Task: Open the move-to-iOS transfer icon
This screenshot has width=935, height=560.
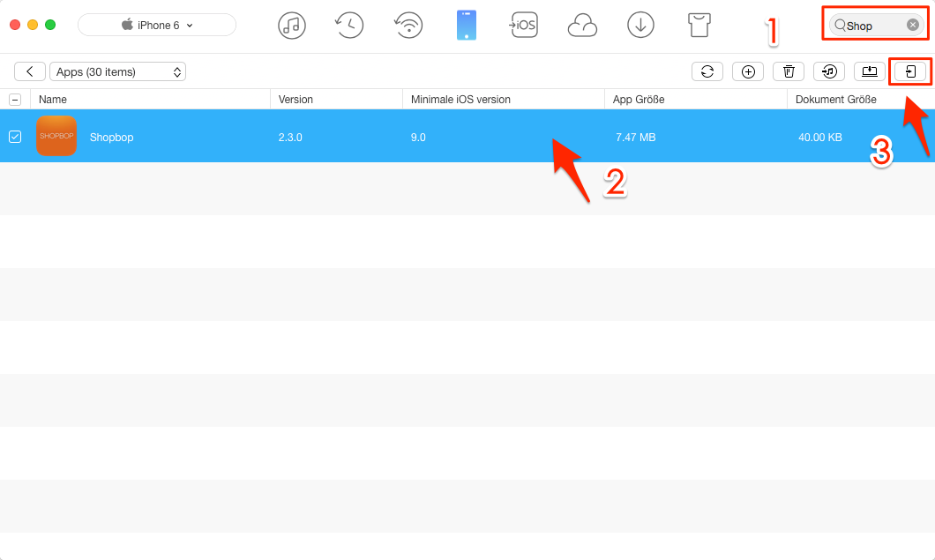Action: point(523,25)
